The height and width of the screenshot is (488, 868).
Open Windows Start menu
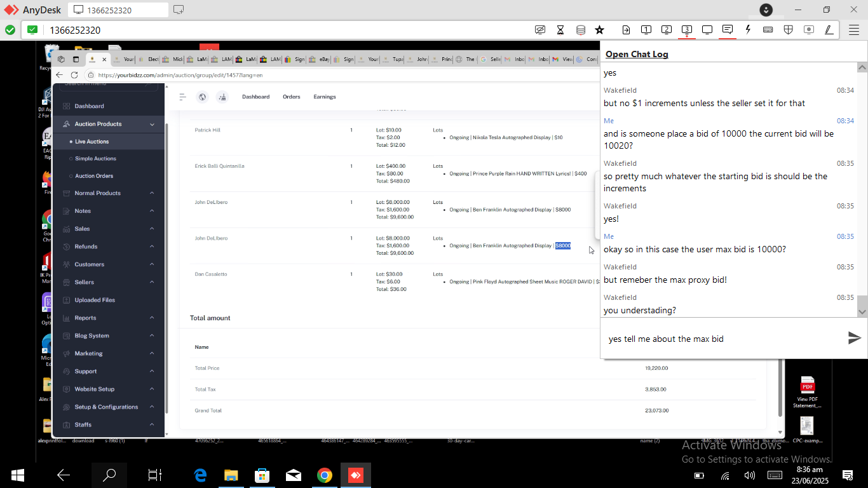click(18, 475)
